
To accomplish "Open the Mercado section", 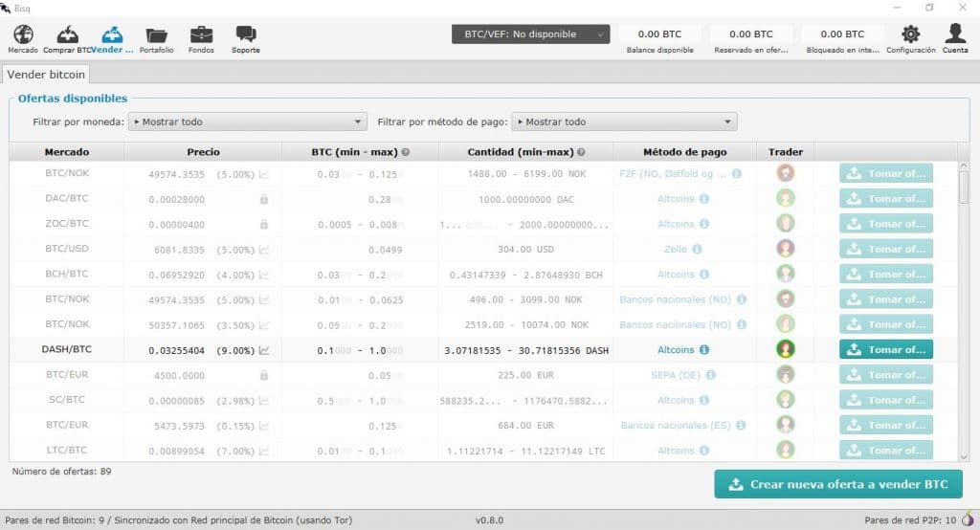I will pos(23,39).
